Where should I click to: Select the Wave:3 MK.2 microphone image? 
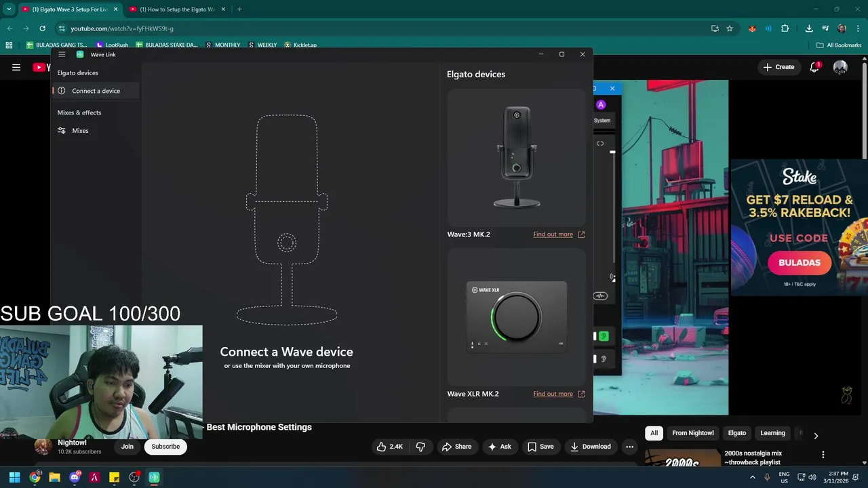coord(517,157)
